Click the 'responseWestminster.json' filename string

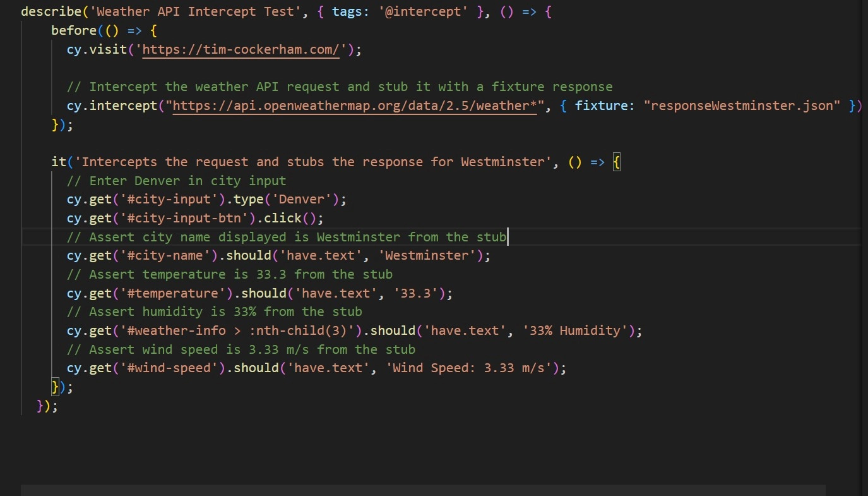point(742,106)
